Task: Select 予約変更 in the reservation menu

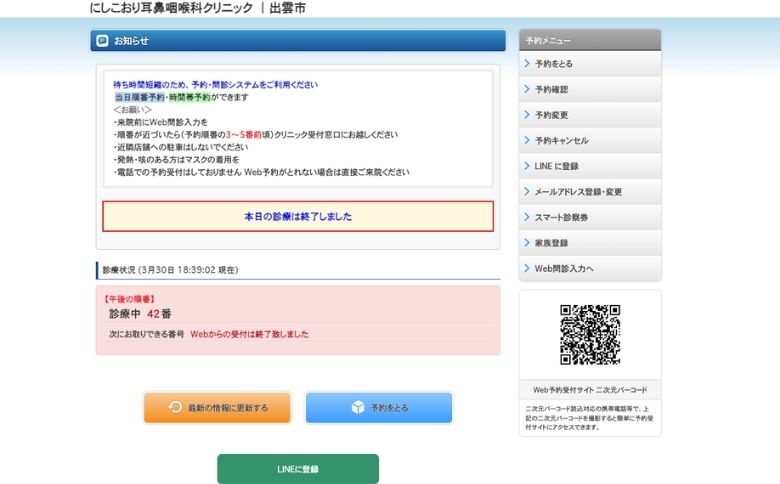Action: [x=590, y=115]
